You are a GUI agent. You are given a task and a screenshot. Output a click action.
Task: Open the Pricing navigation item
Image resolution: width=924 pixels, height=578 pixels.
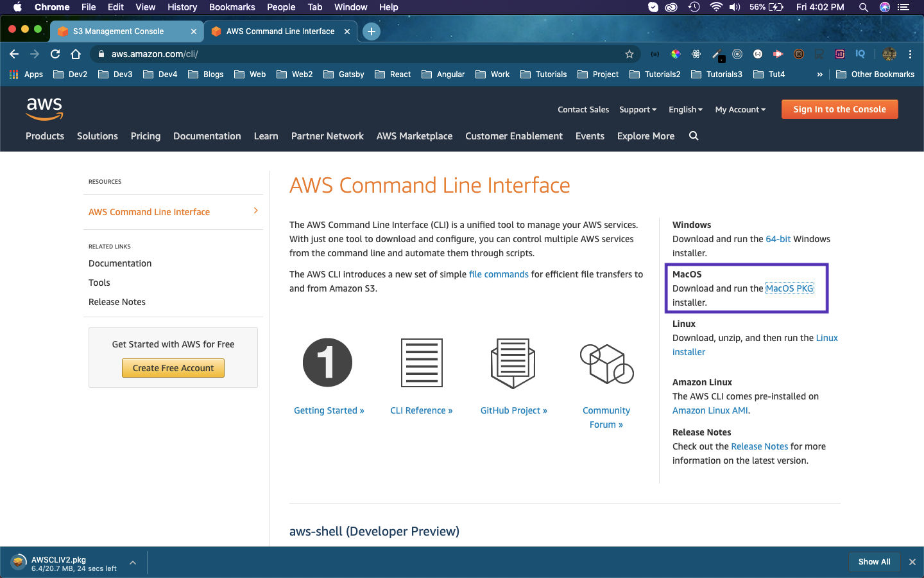[146, 136]
